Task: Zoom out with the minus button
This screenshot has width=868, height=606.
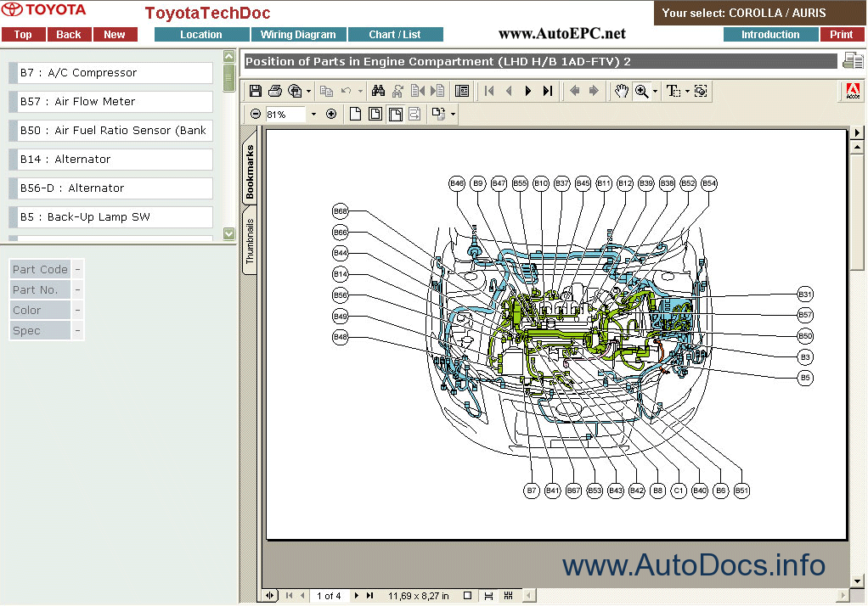Action: pos(255,114)
